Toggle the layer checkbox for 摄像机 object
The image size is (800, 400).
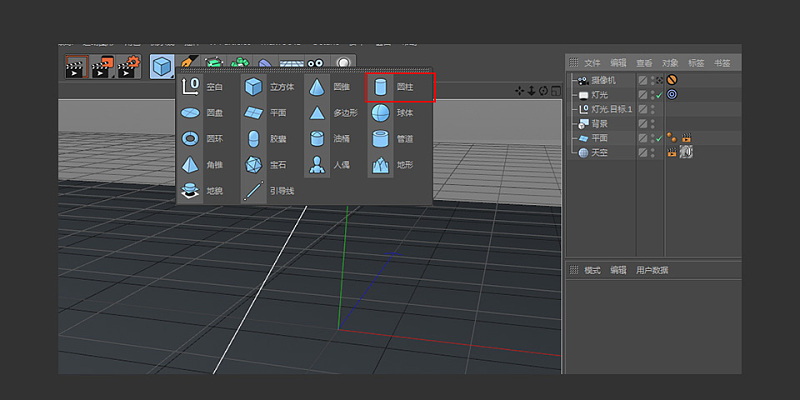click(643, 80)
